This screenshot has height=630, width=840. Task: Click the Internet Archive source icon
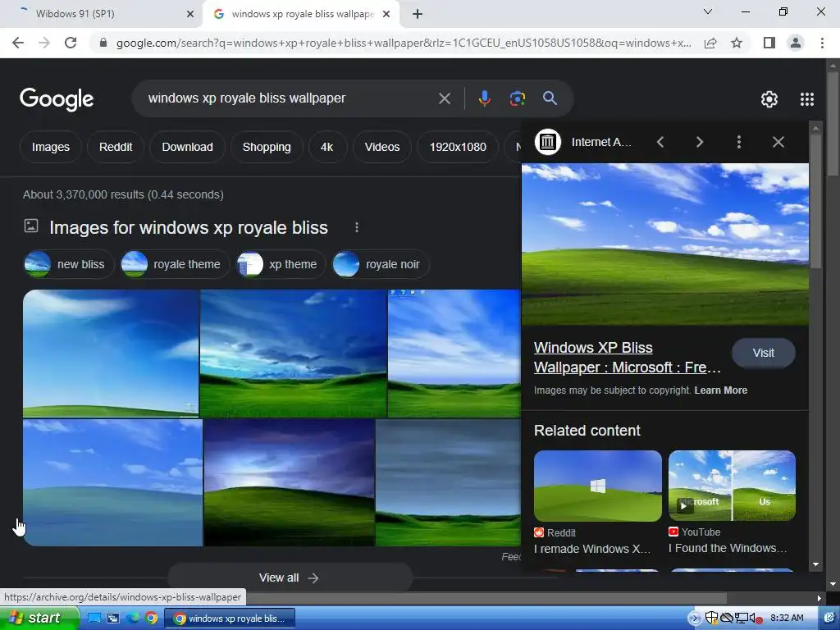coord(547,142)
